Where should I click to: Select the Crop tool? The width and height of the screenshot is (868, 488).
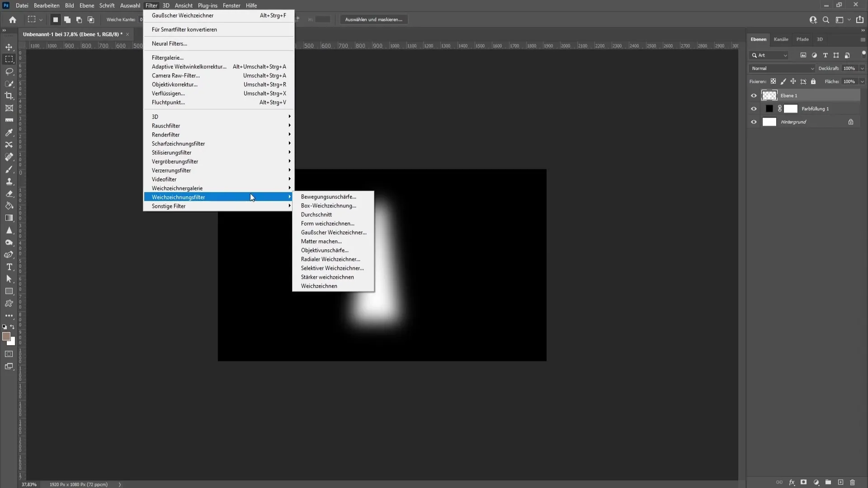coord(9,95)
